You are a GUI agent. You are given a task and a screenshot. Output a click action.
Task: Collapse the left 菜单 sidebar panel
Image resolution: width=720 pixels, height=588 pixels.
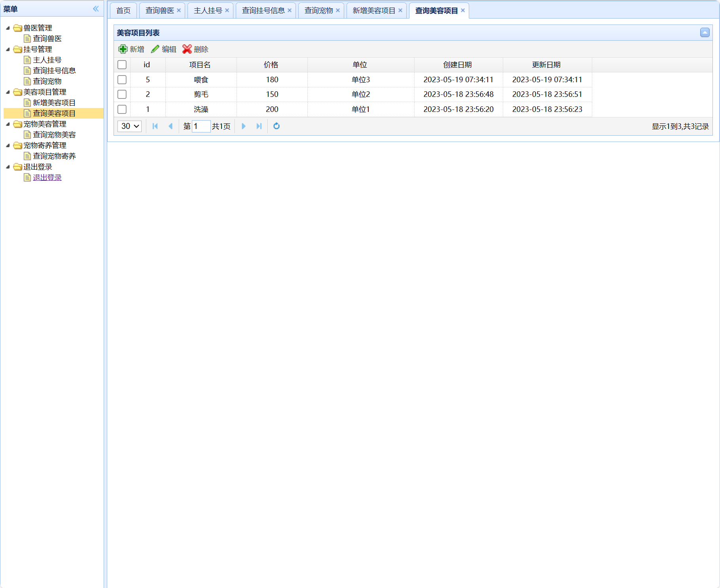click(x=96, y=9)
